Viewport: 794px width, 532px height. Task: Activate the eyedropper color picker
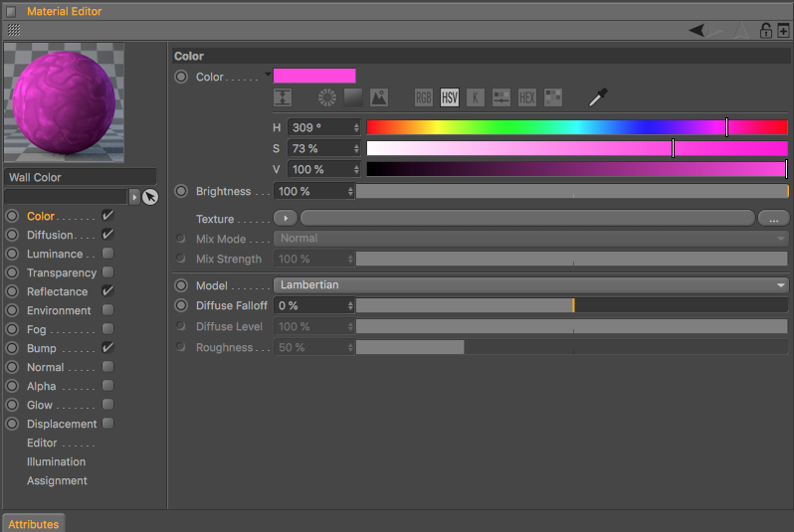(x=598, y=97)
